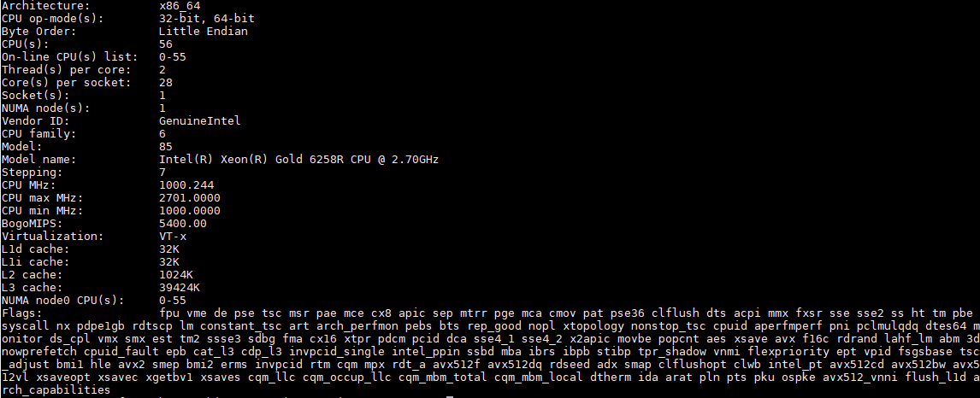Click the On-line CPU(s) list value 0-55
The height and width of the screenshot is (398, 980).
point(173,56)
